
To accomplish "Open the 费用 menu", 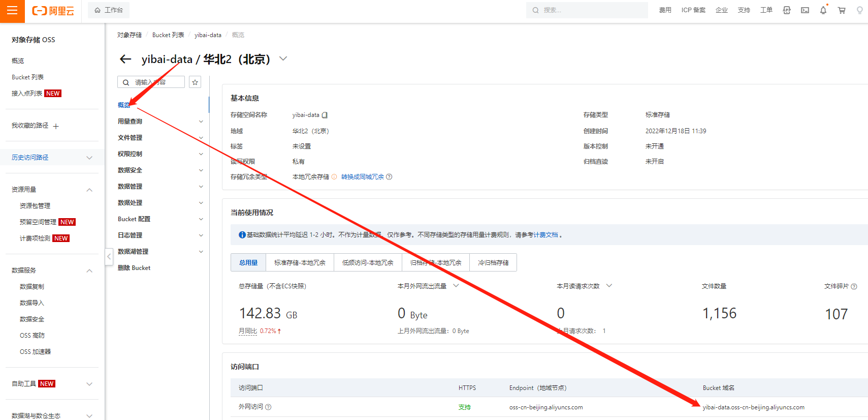I will tap(665, 10).
